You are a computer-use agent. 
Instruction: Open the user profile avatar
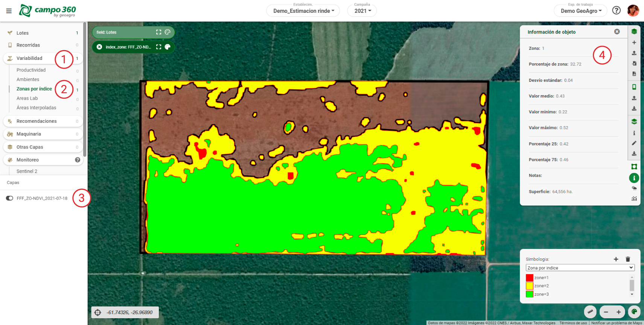click(633, 11)
